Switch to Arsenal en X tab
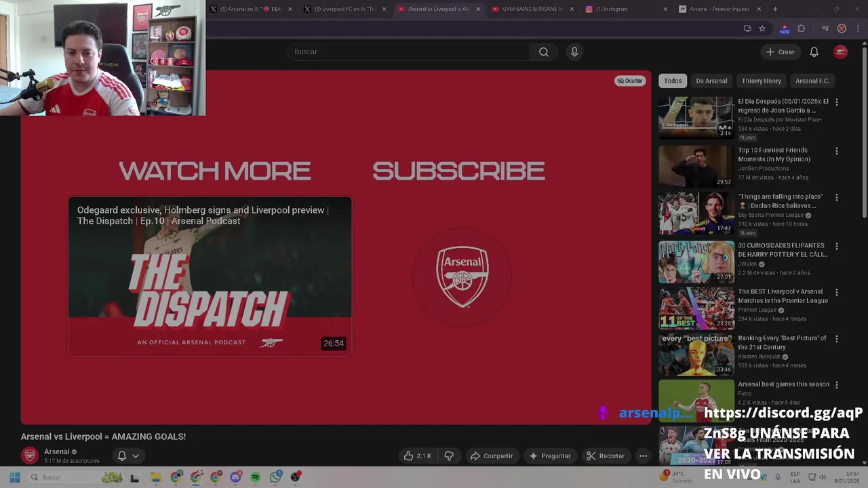 tap(251, 9)
